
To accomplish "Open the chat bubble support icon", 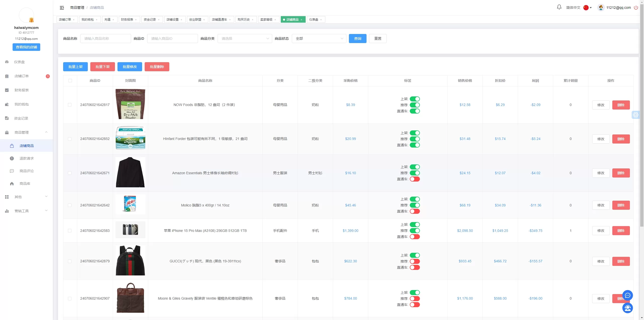I will pyautogui.click(x=627, y=295).
